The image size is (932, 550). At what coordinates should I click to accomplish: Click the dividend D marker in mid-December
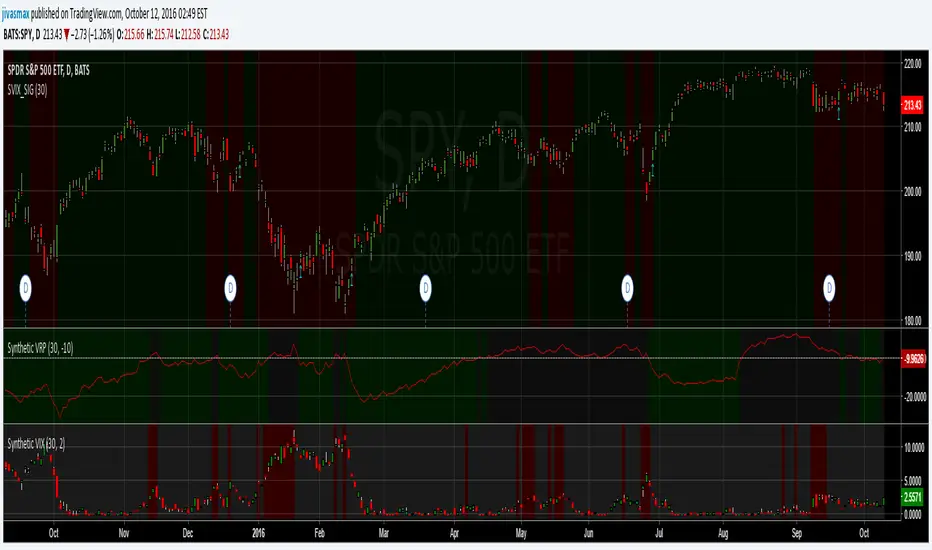click(230, 288)
